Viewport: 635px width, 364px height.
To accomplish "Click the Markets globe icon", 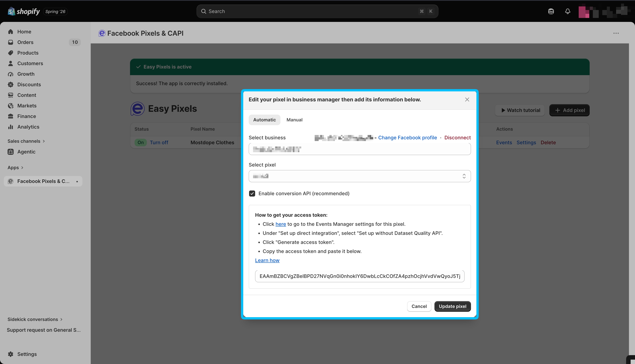I will 11,106.
